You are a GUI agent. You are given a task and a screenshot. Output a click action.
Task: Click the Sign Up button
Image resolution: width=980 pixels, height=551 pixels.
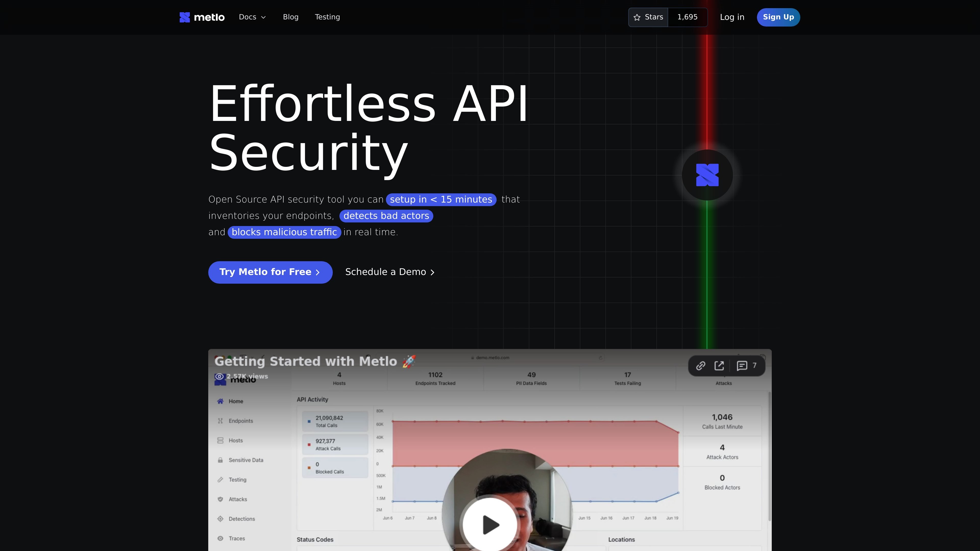778,17
